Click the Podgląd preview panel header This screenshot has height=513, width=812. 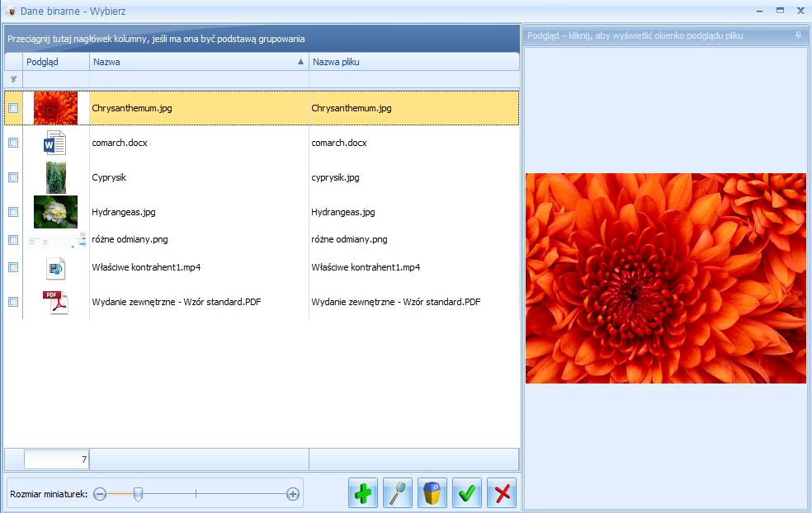click(x=665, y=35)
